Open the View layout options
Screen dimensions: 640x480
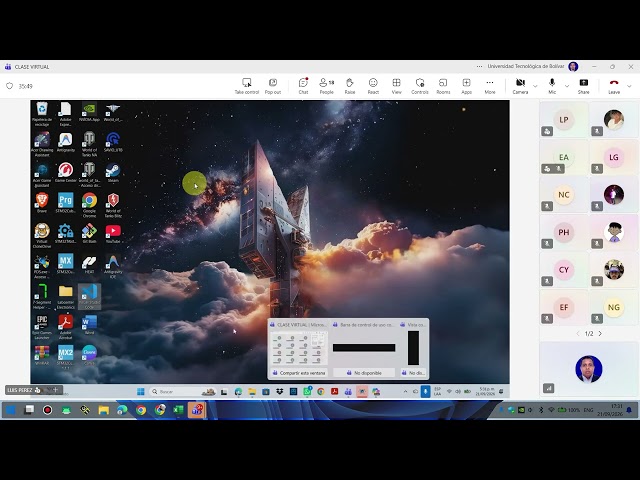click(396, 86)
